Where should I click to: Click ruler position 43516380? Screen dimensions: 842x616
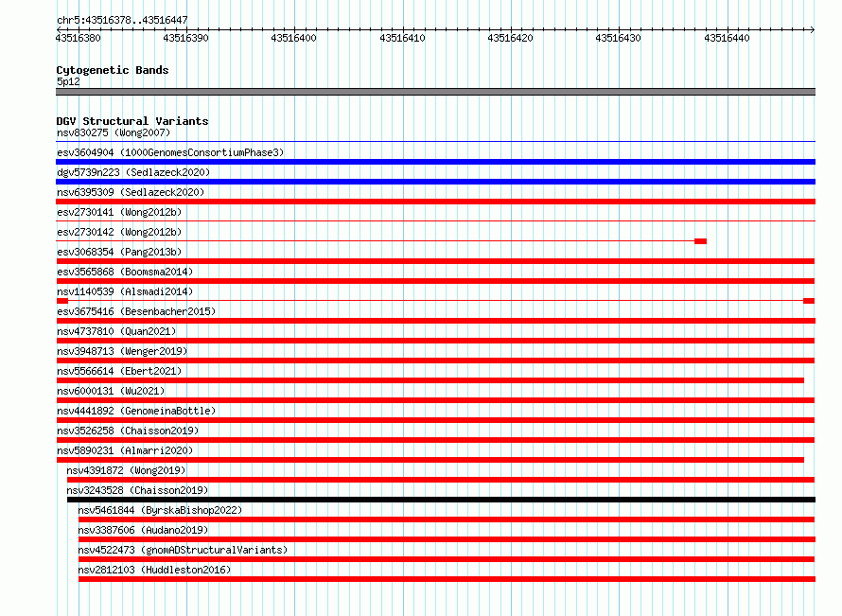coord(78,38)
